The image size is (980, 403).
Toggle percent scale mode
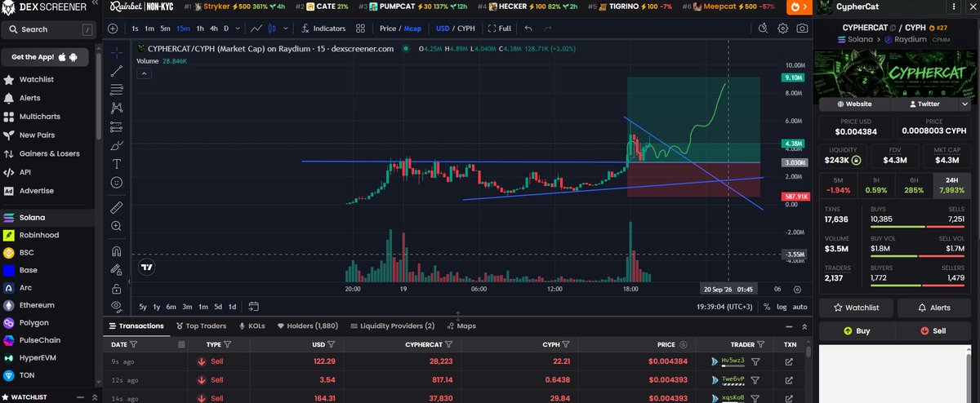click(x=767, y=307)
